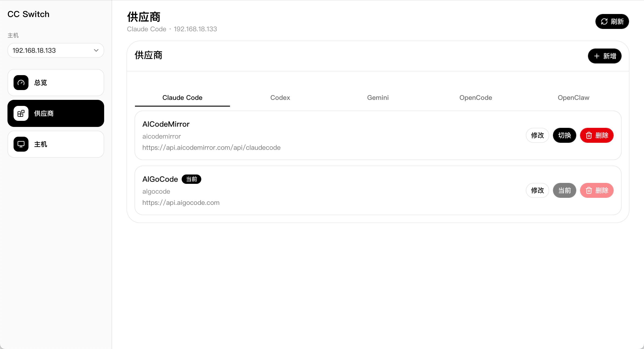Click the https://api.aigocode.com URL text

(x=181, y=202)
